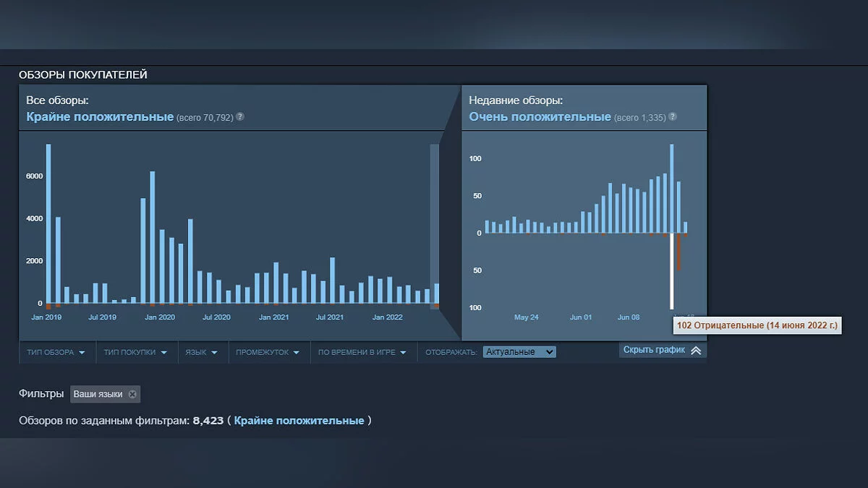Click the help icon beside recent reviews total
The height and width of the screenshot is (488, 868).
(x=673, y=116)
